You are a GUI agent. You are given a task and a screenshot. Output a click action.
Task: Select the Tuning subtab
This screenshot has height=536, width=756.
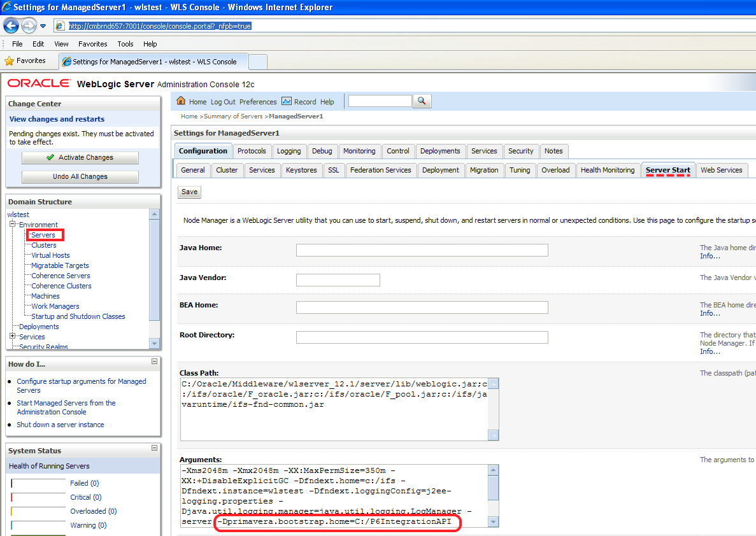(520, 170)
